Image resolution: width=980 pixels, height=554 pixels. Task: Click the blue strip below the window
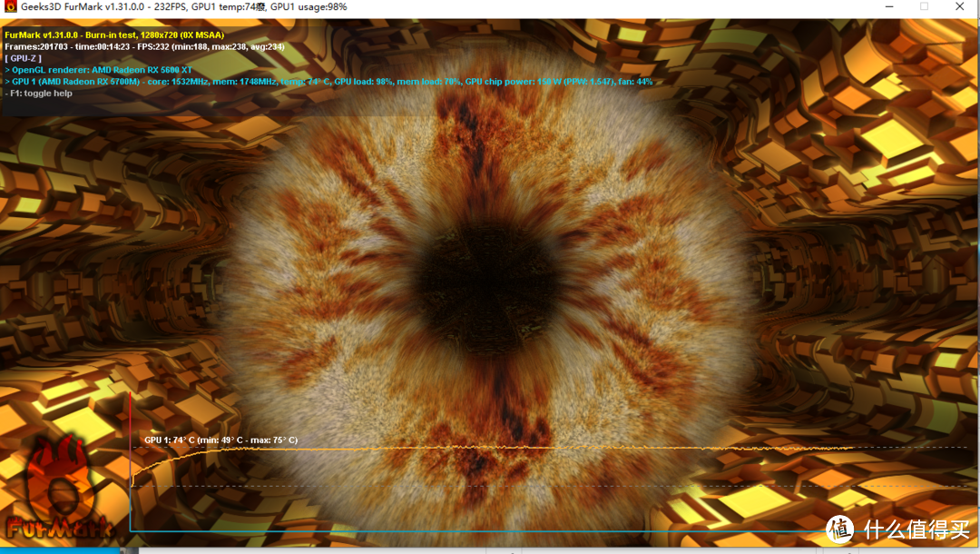59,551
